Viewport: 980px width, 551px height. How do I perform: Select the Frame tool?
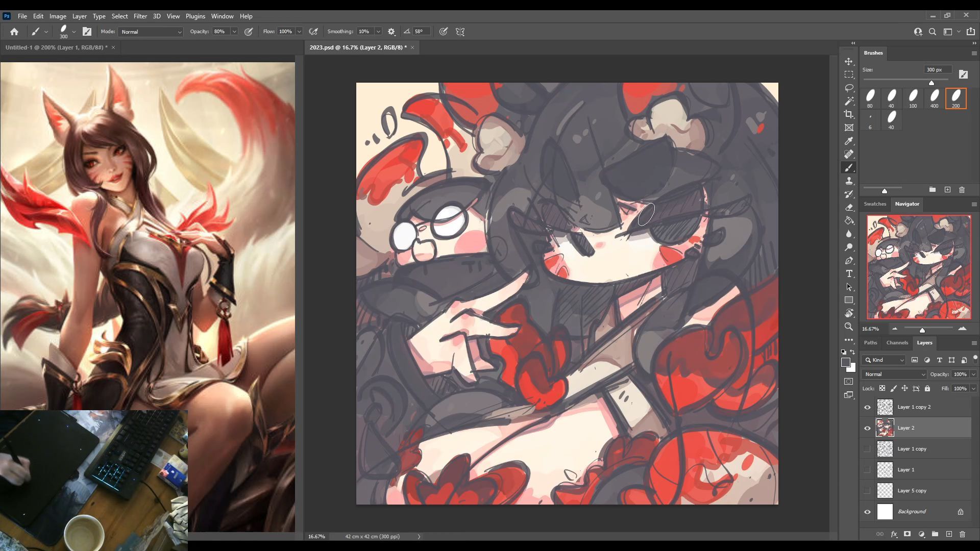(x=849, y=128)
